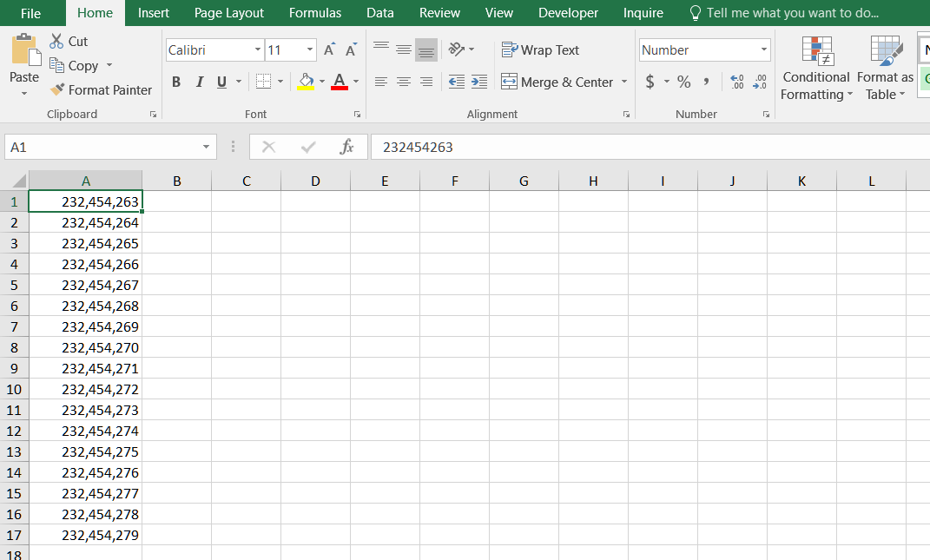Toggle Italic formatting
930x560 pixels.
click(199, 82)
